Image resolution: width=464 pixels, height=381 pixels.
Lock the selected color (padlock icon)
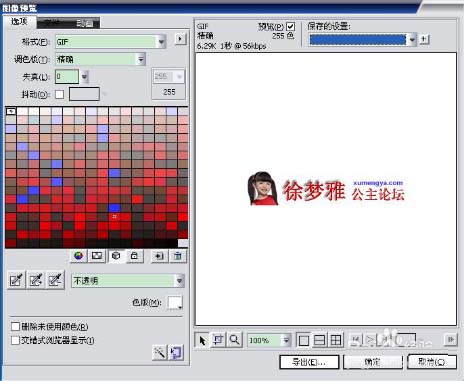point(134,256)
